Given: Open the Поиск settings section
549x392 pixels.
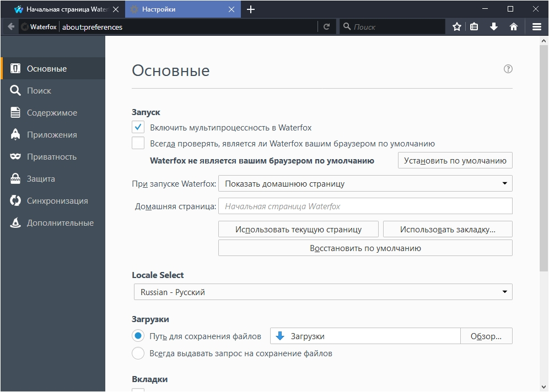Looking at the screenshot, I should pos(39,91).
